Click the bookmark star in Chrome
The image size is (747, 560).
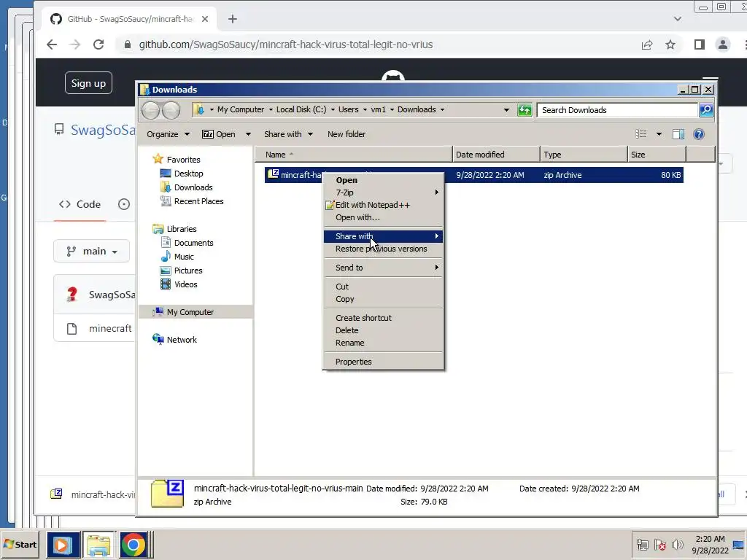[670, 44]
